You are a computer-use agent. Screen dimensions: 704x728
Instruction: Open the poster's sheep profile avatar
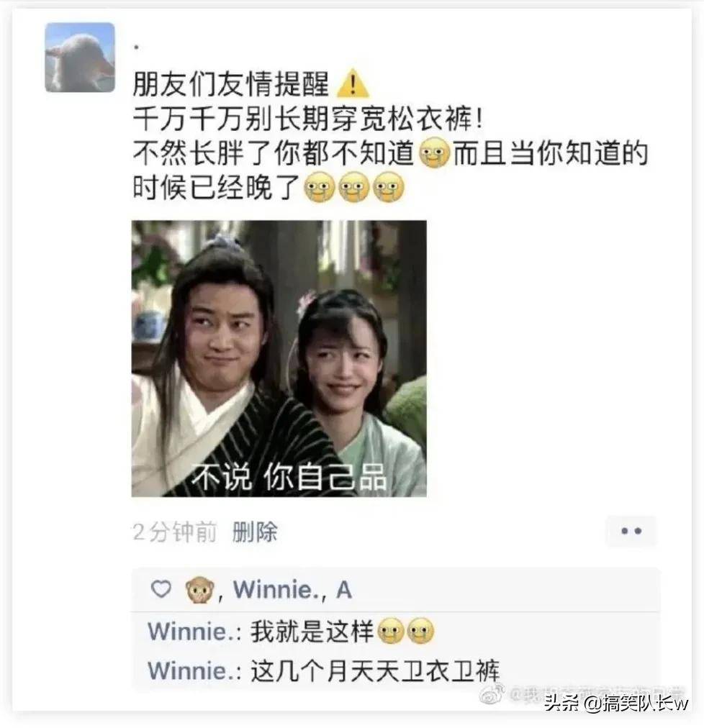pos(79,57)
